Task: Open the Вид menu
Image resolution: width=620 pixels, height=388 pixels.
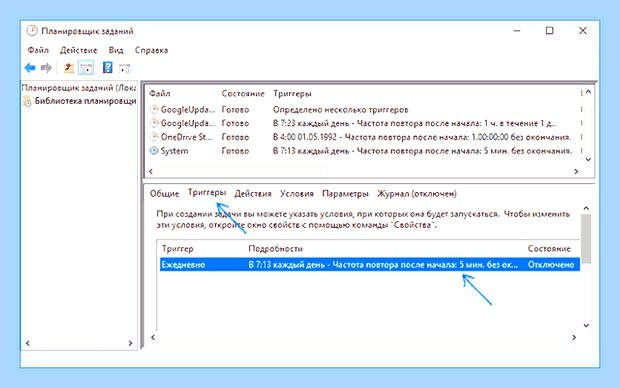Action: [116, 50]
